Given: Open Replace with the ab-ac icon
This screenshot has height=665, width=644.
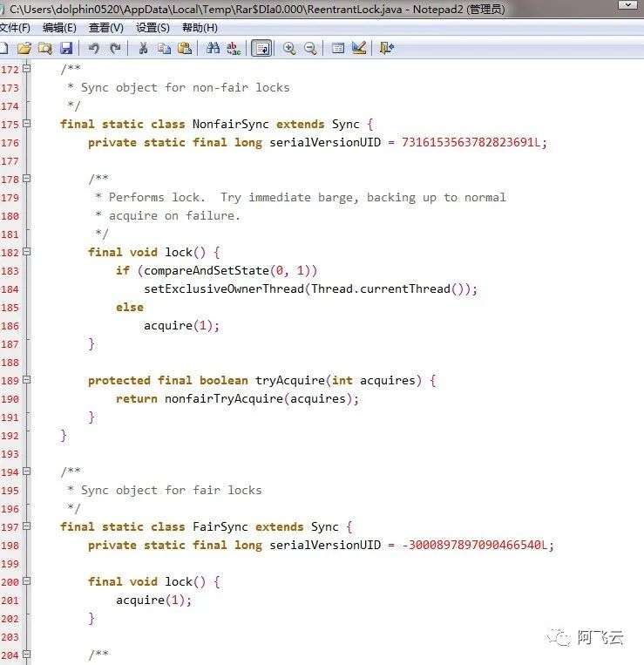Looking at the screenshot, I should click(234, 48).
